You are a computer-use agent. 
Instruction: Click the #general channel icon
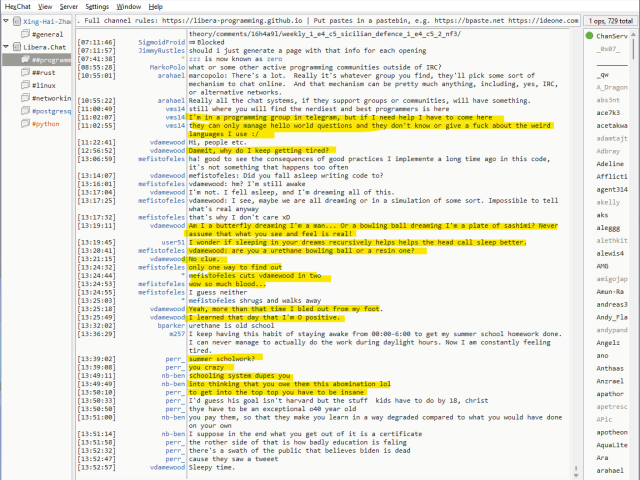click(25, 34)
